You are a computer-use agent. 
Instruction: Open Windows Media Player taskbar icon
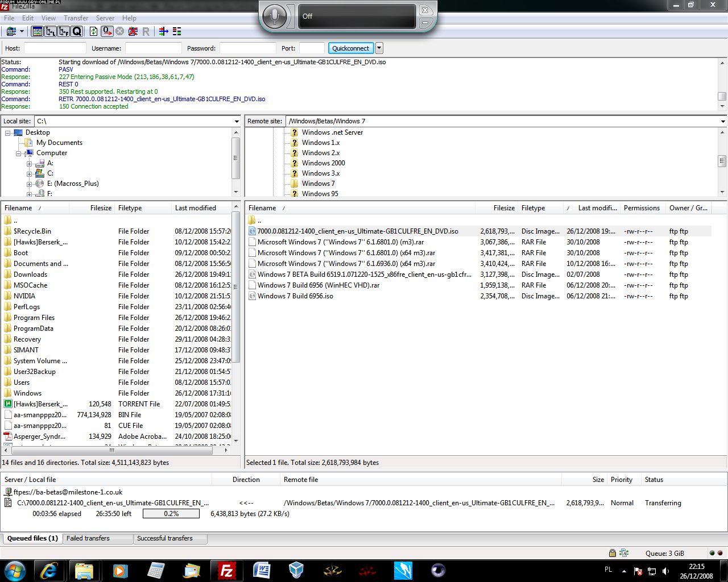[120, 570]
